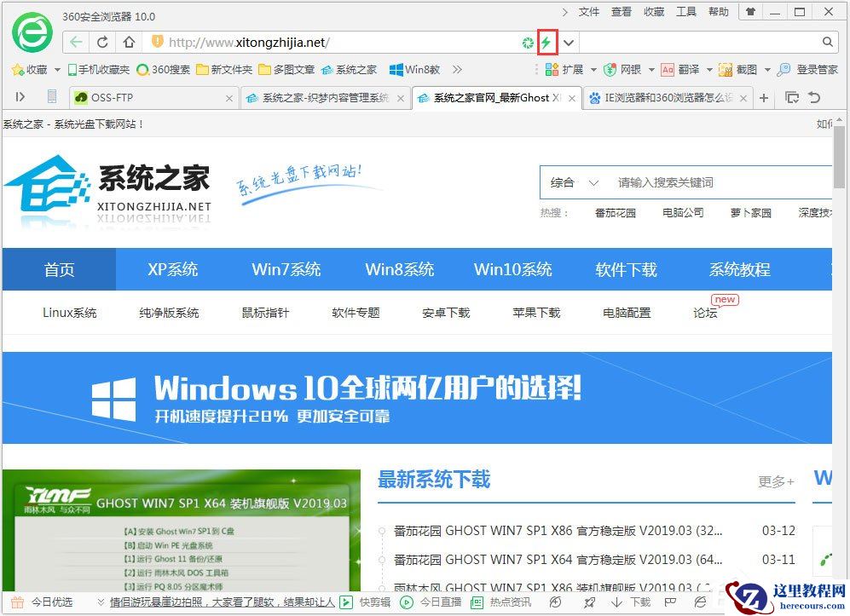The image size is (850, 616).
Task: Open the 工具 menu
Action: (686, 12)
